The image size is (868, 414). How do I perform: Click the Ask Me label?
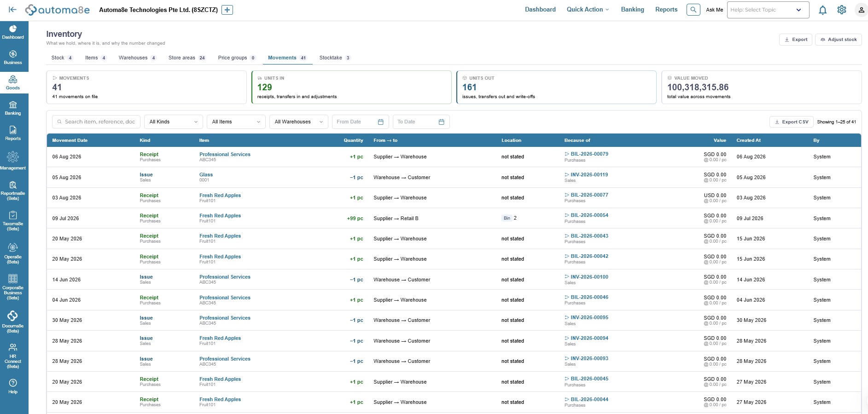click(x=714, y=10)
